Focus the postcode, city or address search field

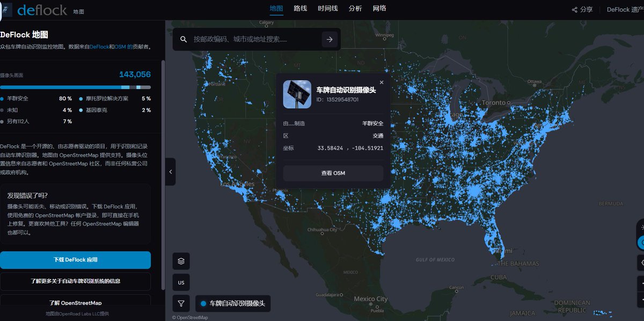coord(255,39)
